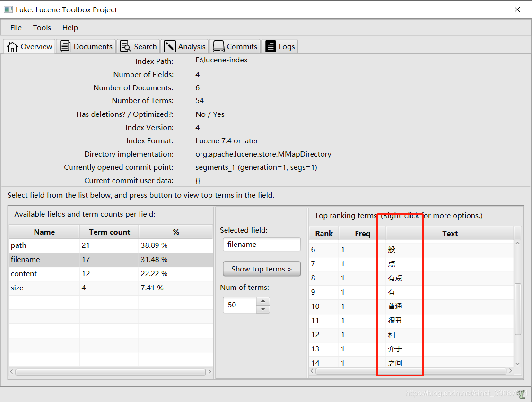Click the Show top terms button
Viewport: 532px width, 402px height.
[262, 269]
